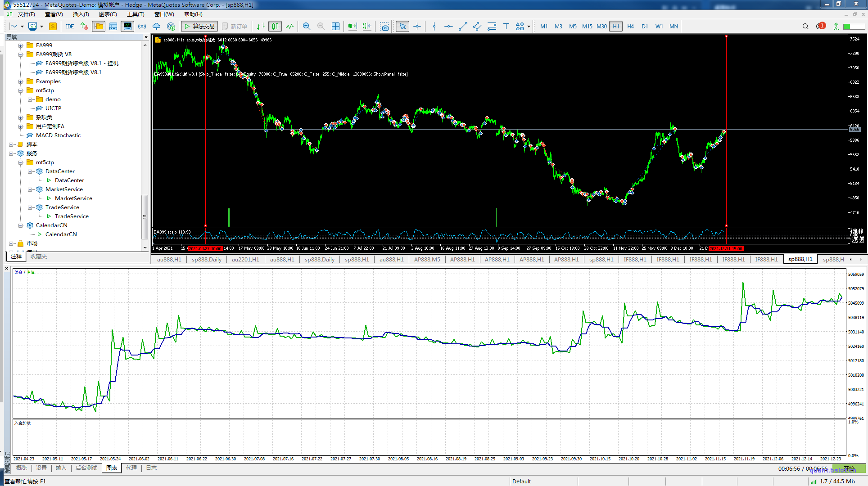Click the Zoom In magnifier icon
The height and width of the screenshot is (486, 868).
pyautogui.click(x=307, y=27)
